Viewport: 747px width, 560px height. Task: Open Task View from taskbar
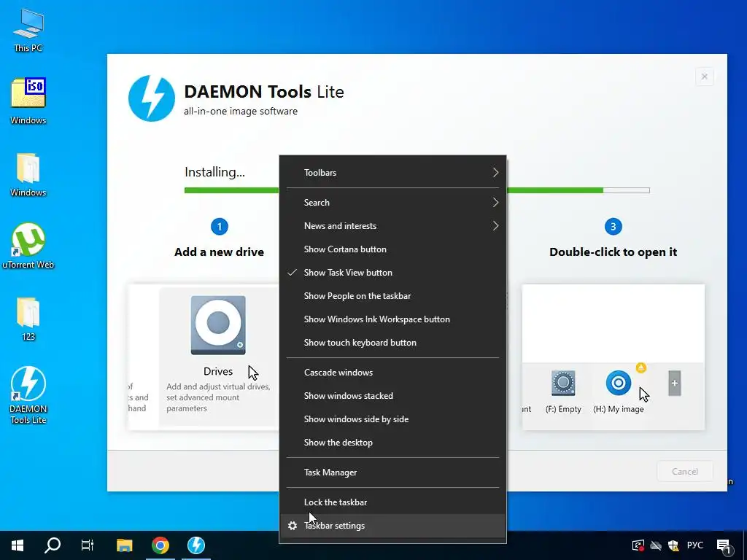[x=88, y=545]
